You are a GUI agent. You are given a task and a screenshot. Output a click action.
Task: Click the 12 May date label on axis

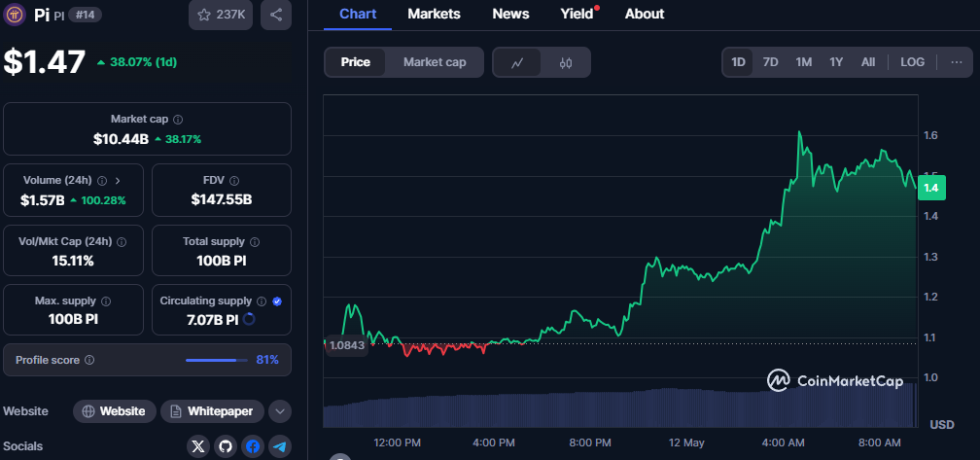click(x=686, y=442)
